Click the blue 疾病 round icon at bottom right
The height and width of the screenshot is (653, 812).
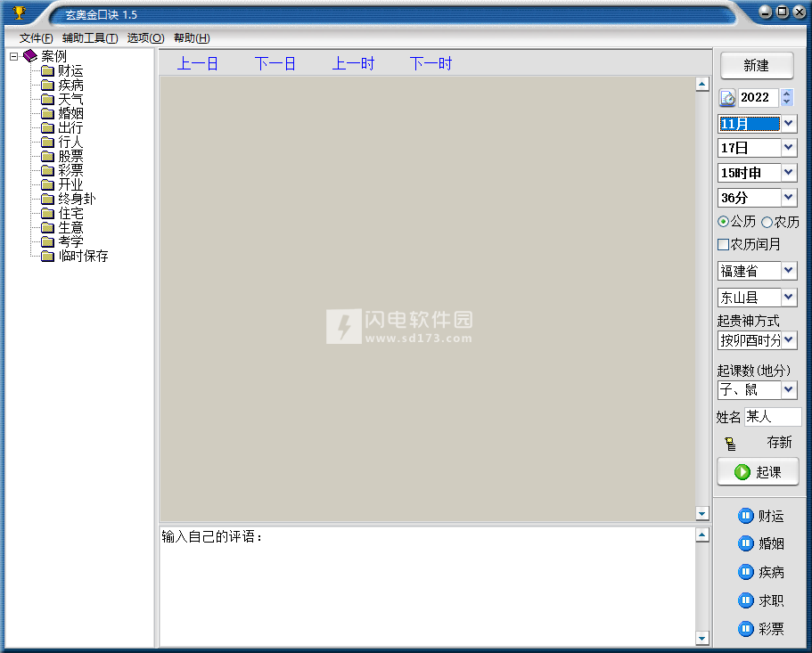745,572
